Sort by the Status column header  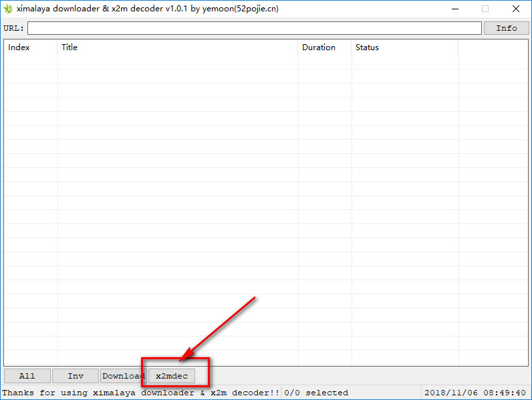[405, 47]
